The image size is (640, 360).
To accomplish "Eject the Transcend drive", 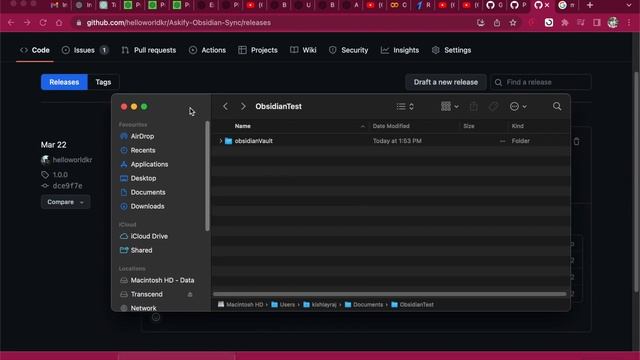I will coord(190,294).
